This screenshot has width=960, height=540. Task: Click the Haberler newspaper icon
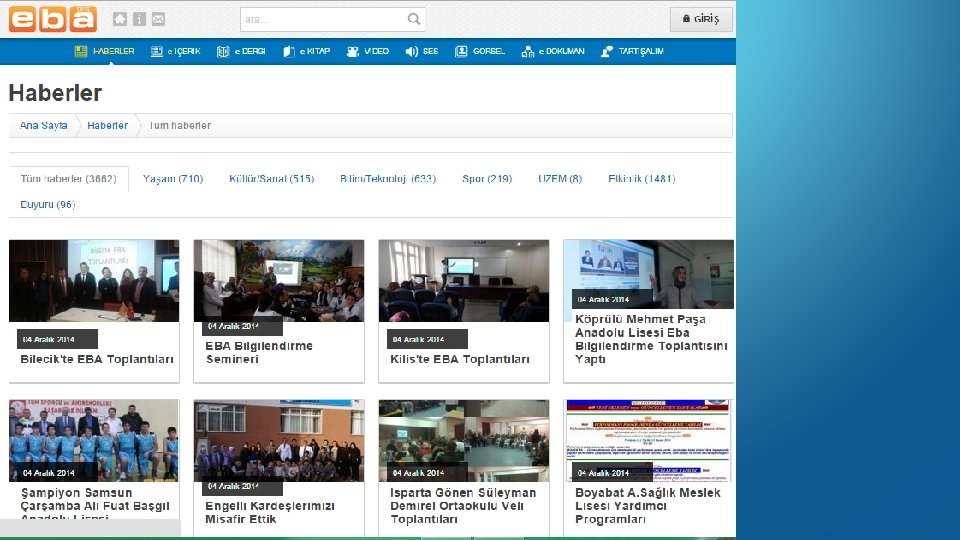(81, 51)
